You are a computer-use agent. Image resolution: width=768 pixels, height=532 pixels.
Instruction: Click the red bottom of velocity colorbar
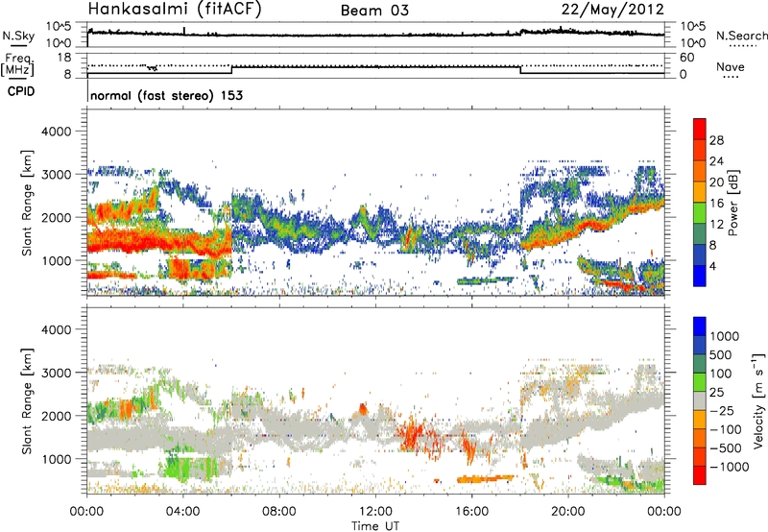(700, 475)
